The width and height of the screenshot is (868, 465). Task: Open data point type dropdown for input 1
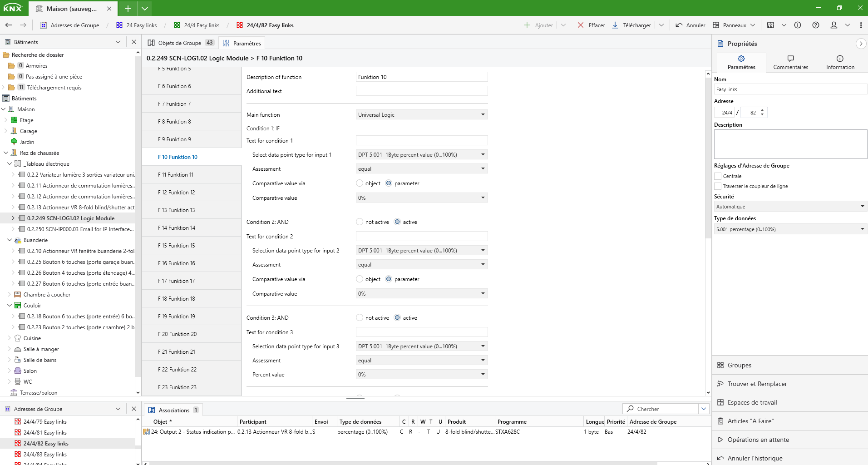click(x=422, y=155)
